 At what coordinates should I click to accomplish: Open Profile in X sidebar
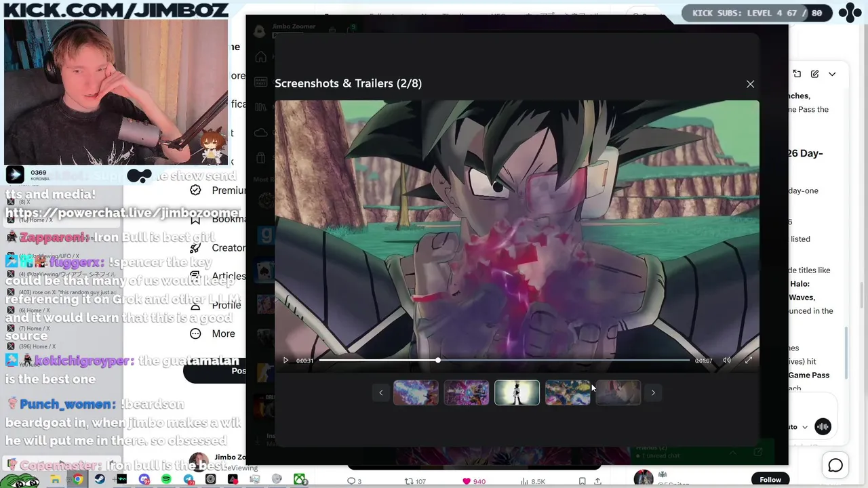(x=217, y=305)
